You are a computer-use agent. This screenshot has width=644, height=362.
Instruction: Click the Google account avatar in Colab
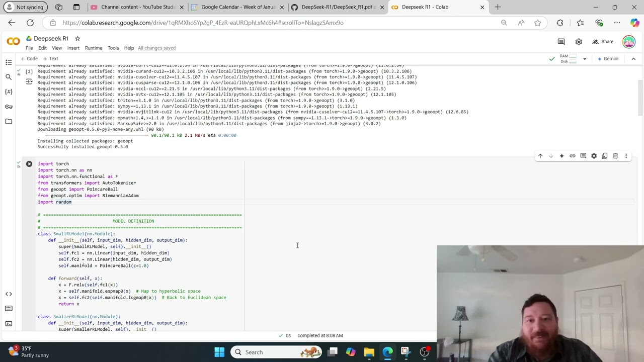pos(629,42)
